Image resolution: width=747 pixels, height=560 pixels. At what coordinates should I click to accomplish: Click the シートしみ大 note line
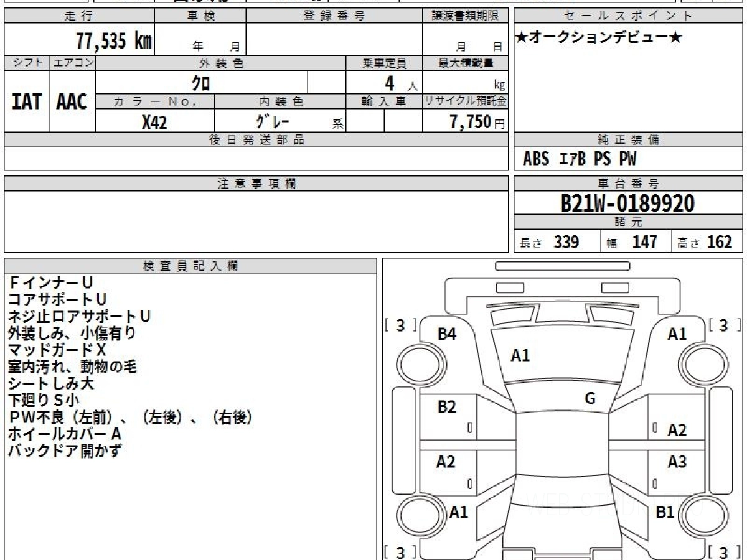pyautogui.click(x=50, y=384)
